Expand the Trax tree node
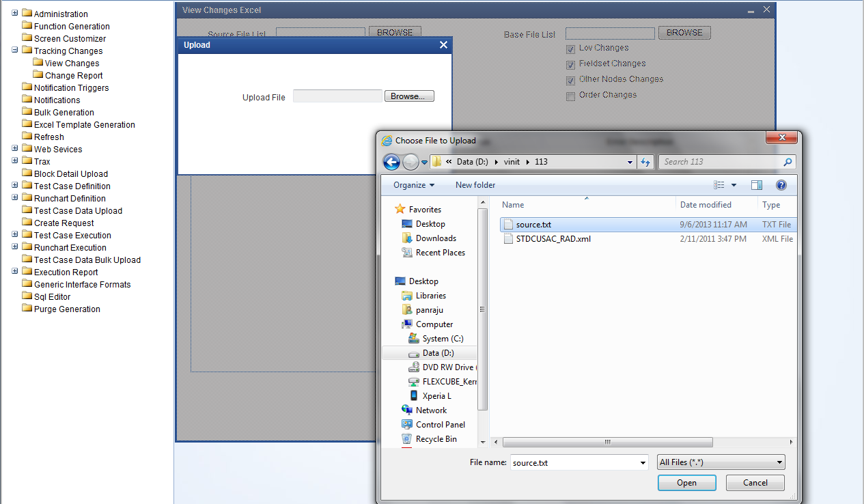 coord(15,160)
